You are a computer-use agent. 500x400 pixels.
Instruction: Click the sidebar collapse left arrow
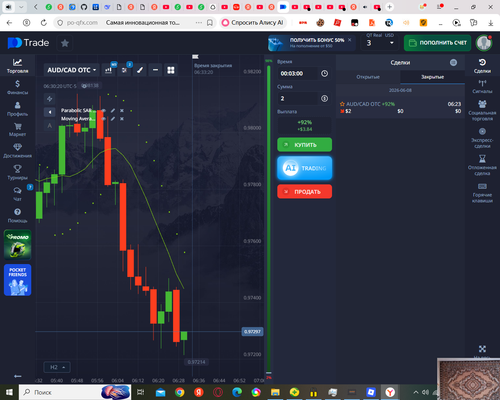click(x=18, y=376)
